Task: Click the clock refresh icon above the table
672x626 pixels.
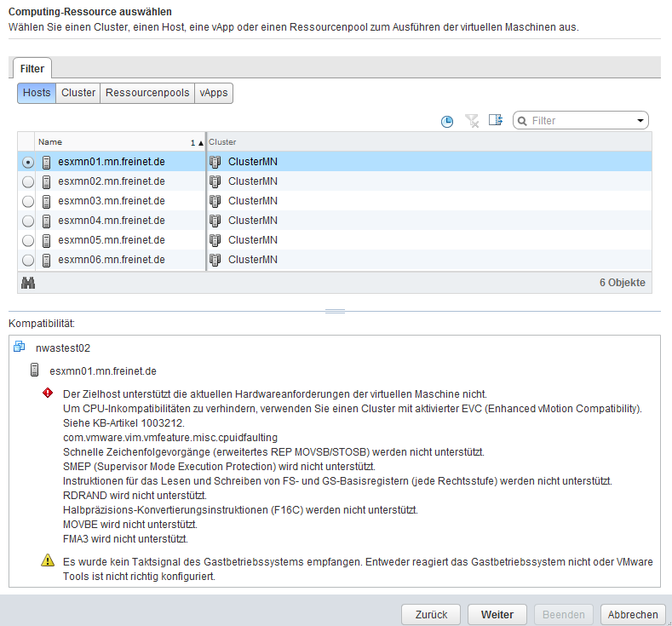Action: coord(447,121)
